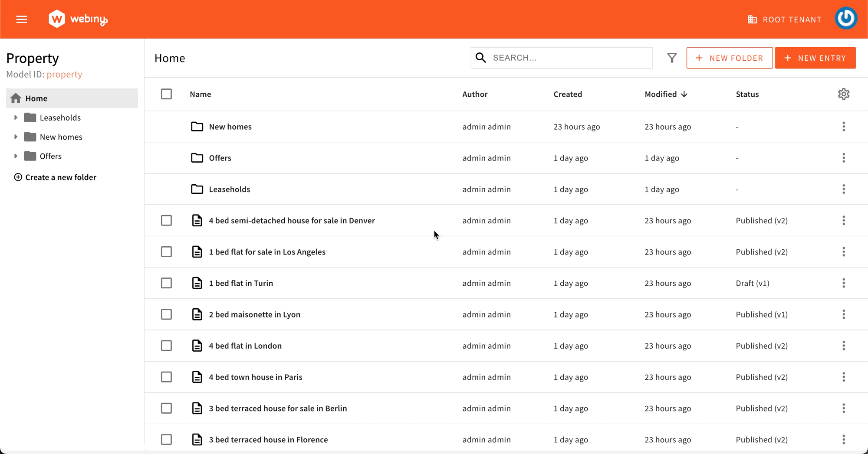This screenshot has width=868, height=454.
Task: Check the box for 4 bed semi-detached house in Denver
Action: 166,220
